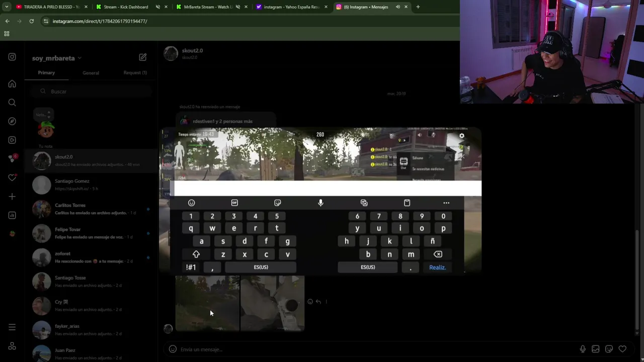This screenshot has width=644, height=362.
Task: Start a new message with compose icon
Action: click(143, 57)
